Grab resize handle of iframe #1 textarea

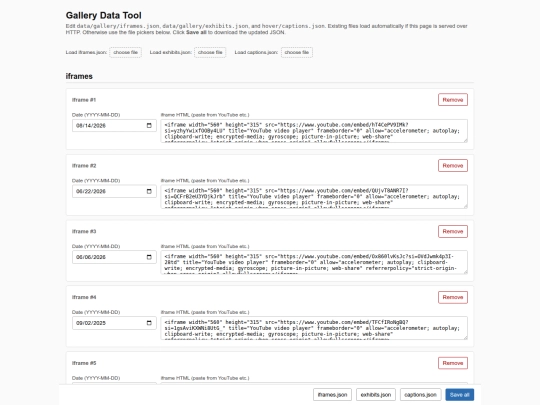coord(465,140)
